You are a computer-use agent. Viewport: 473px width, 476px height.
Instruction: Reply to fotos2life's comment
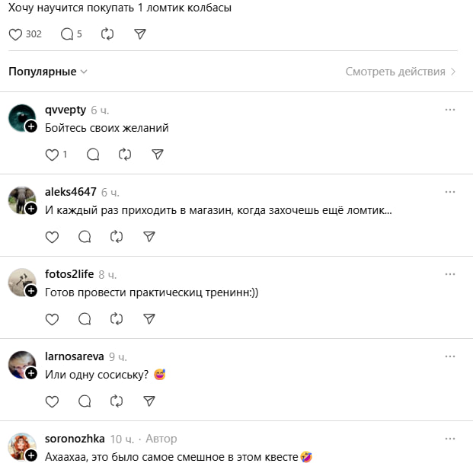(x=85, y=319)
